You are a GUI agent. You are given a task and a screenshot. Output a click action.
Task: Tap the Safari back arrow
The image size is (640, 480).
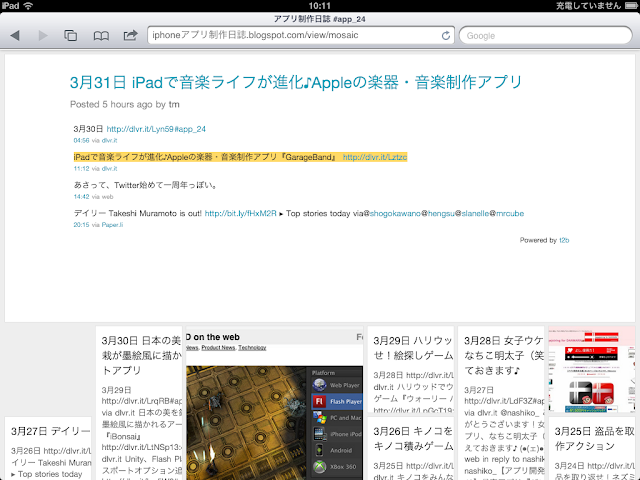click(x=15, y=36)
